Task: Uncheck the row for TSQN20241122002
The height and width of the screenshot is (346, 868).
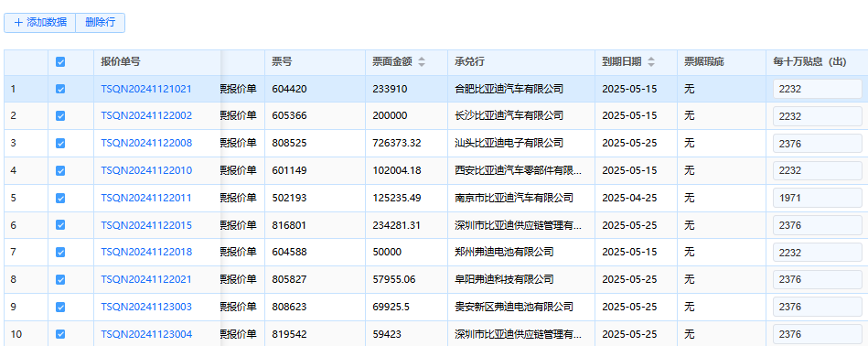Action: [60, 115]
